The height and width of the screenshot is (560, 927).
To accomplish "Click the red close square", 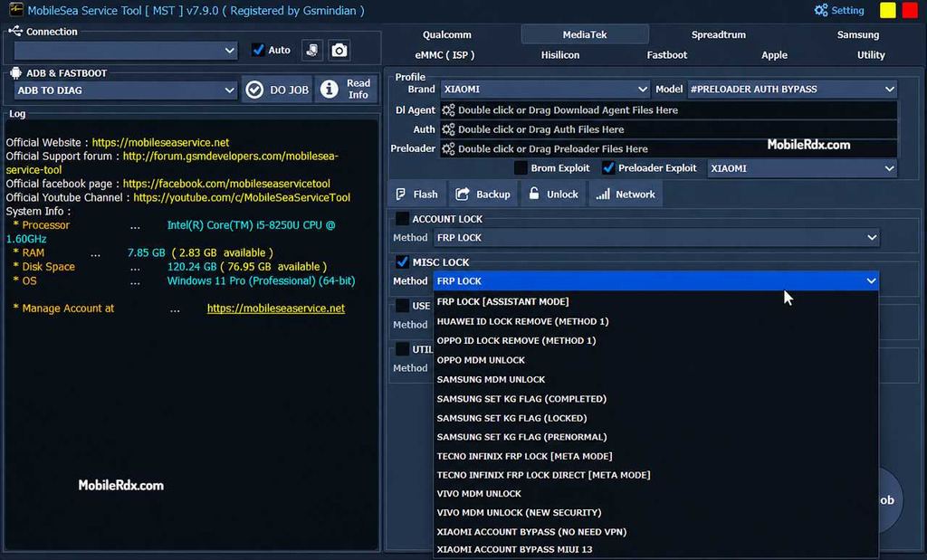I will click(911, 10).
